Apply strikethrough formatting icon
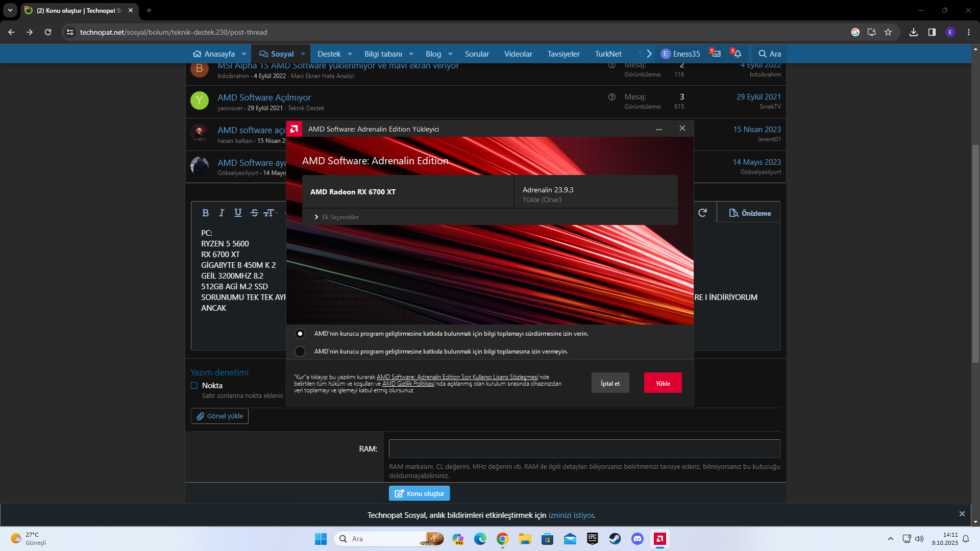This screenshot has height=551, width=980. [254, 213]
